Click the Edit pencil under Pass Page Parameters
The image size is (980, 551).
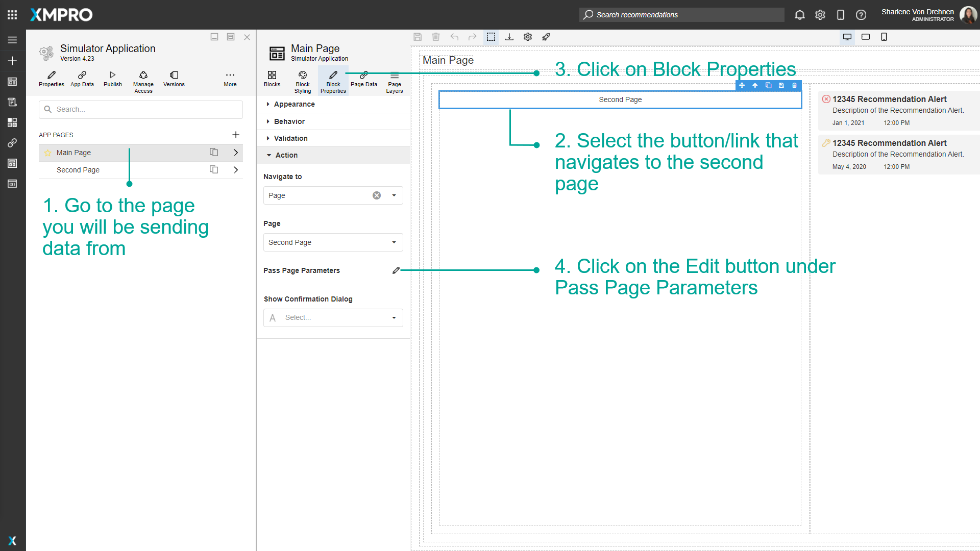click(x=396, y=270)
